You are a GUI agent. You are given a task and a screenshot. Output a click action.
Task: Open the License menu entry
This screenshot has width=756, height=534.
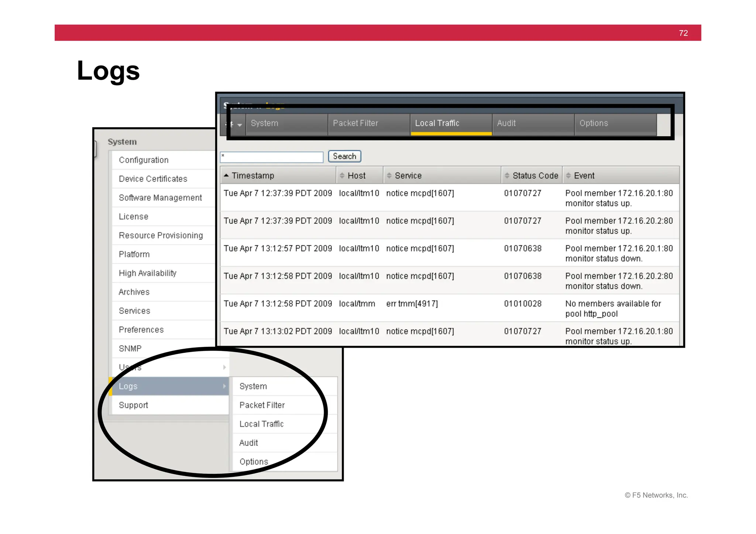tap(164, 217)
